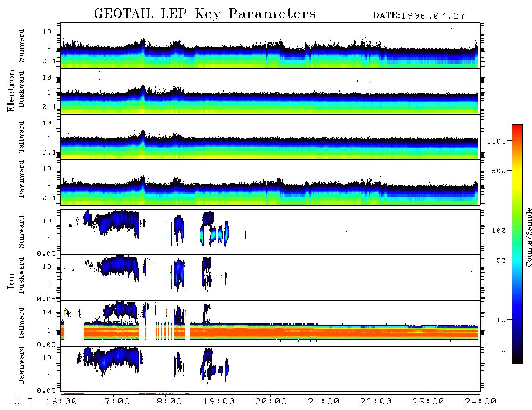
Task: Click the Electron Tailward panel label
Action: pyautogui.click(x=21, y=137)
